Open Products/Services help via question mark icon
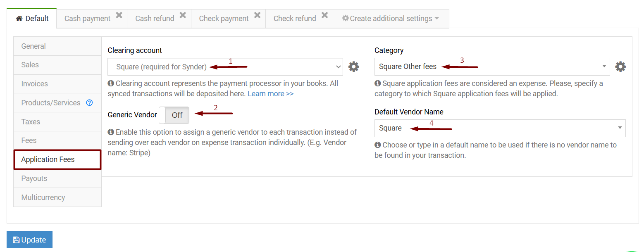Viewport: 644px width, 252px height. click(89, 102)
